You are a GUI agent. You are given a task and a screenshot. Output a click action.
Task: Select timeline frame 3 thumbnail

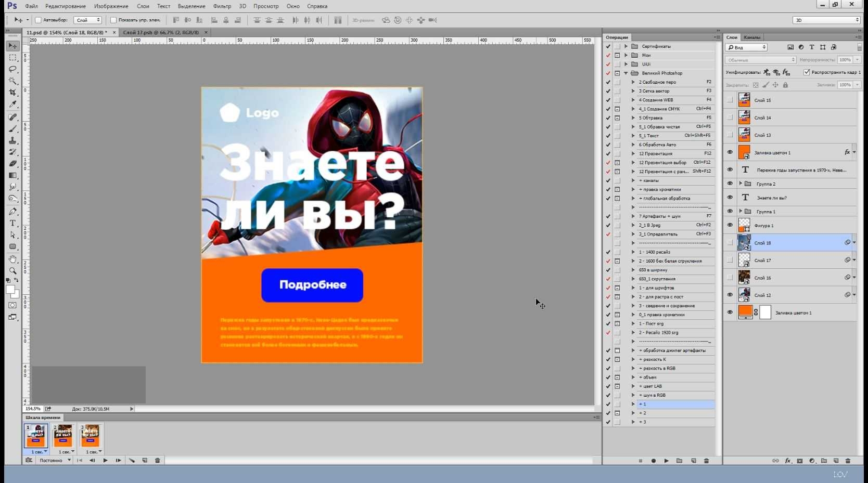(90, 436)
